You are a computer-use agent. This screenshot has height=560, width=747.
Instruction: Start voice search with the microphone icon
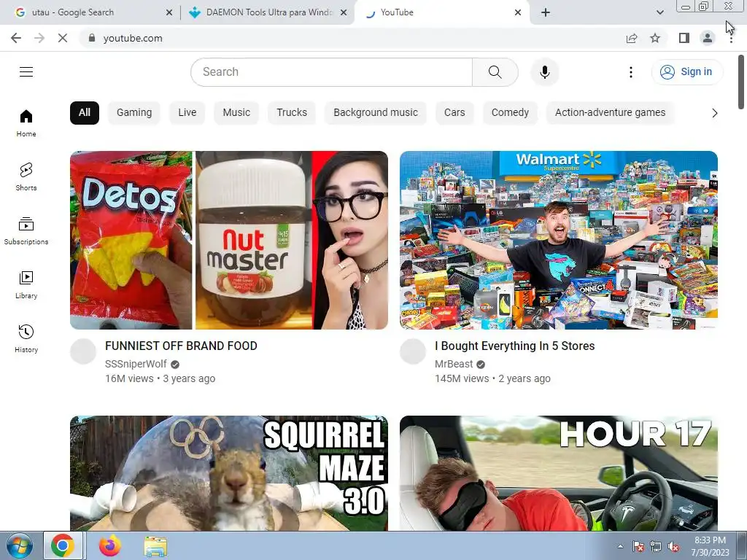[544, 72]
